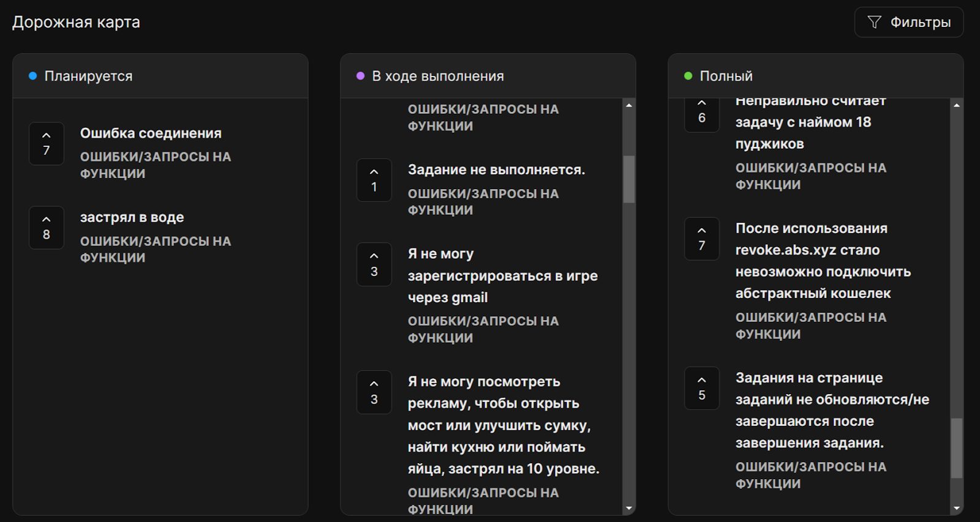Upvote the gmail registration issue
The height and width of the screenshot is (522, 980).
pyautogui.click(x=374, y=264)
